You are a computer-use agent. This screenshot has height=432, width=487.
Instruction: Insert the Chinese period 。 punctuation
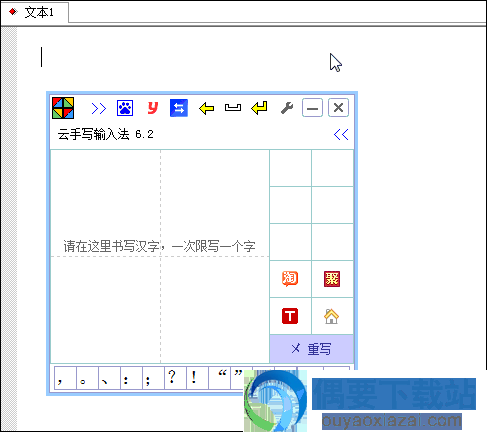[87, 378]
